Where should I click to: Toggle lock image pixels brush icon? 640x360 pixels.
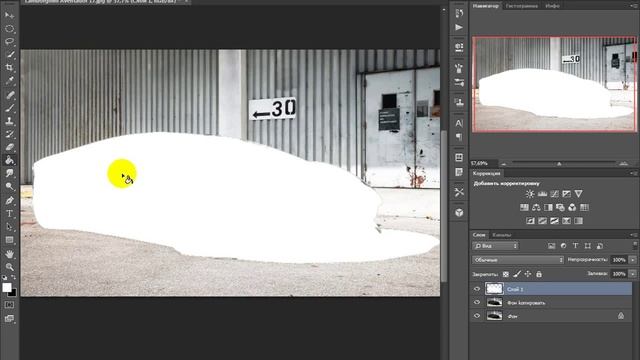tap(517, 274)
